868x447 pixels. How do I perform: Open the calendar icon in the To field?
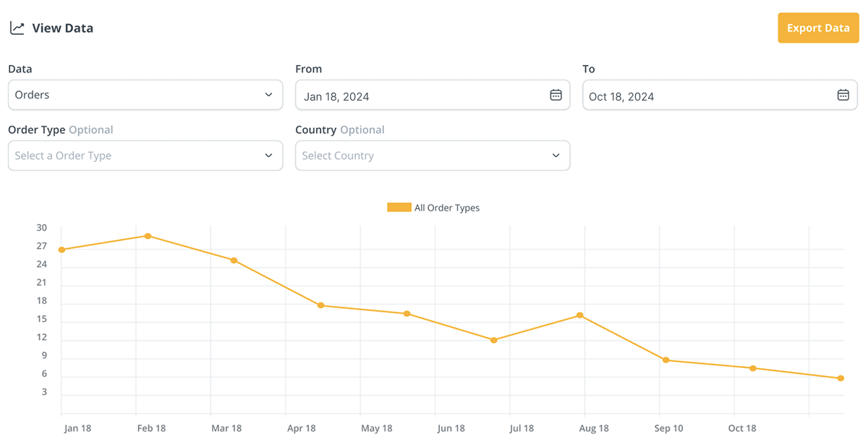pos(843,95)
